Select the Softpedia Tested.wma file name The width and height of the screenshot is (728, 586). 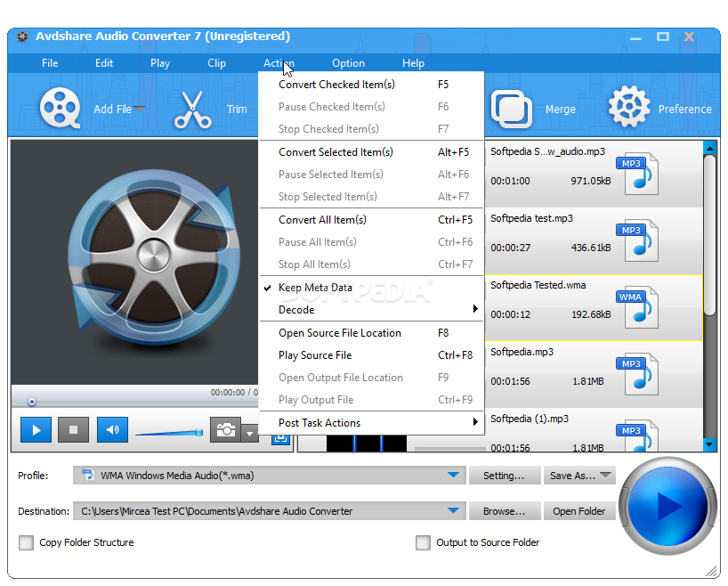[538, 285]
